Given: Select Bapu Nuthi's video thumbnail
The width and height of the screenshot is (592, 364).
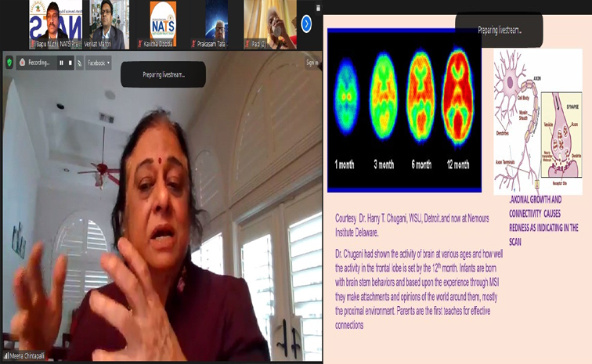Looking at the screenshot, I should (56, 24).
